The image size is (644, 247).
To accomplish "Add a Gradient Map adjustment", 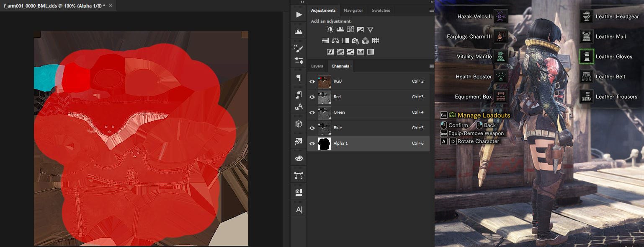I will click(370, 52).
